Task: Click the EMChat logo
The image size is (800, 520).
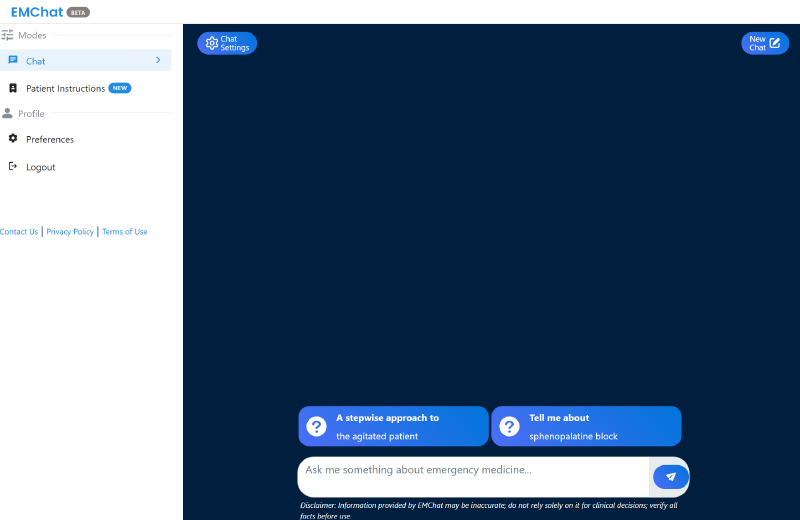Action: coord(37,12)
